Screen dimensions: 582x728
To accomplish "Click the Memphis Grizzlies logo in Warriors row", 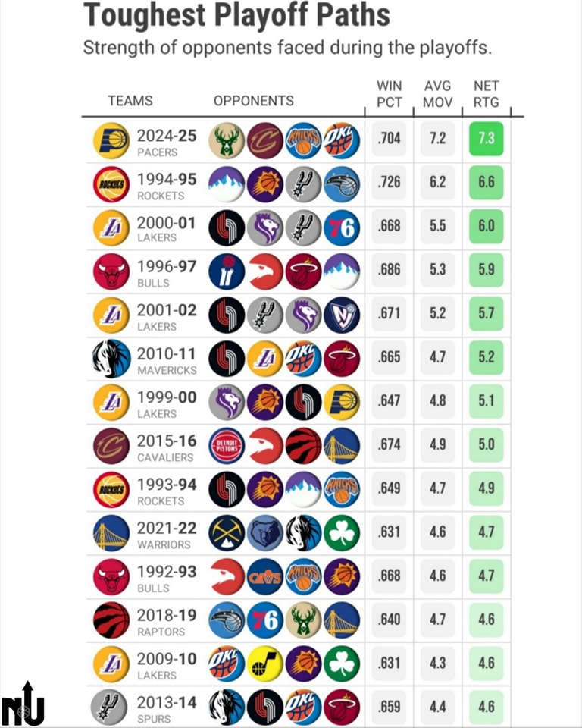I will tap(265, 533).
